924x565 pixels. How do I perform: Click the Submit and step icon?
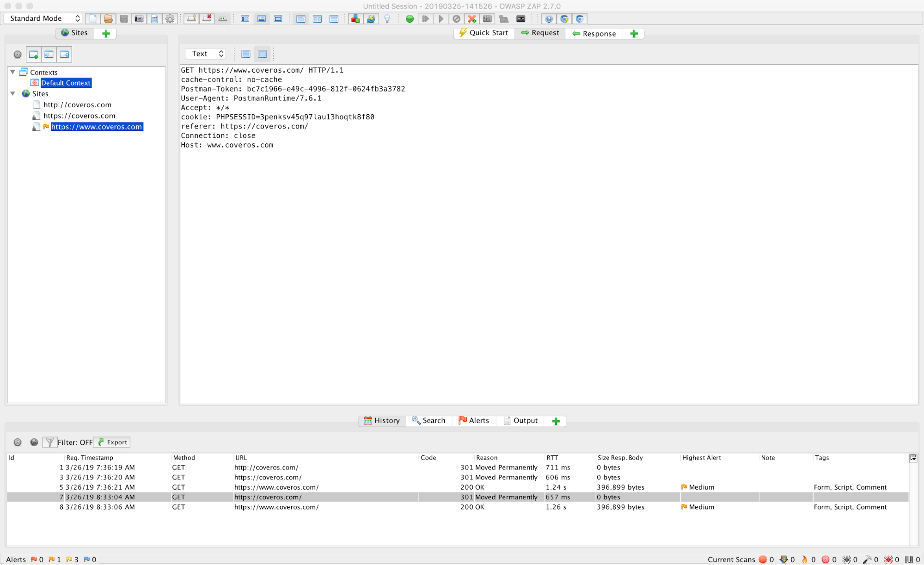click(425, 18)
